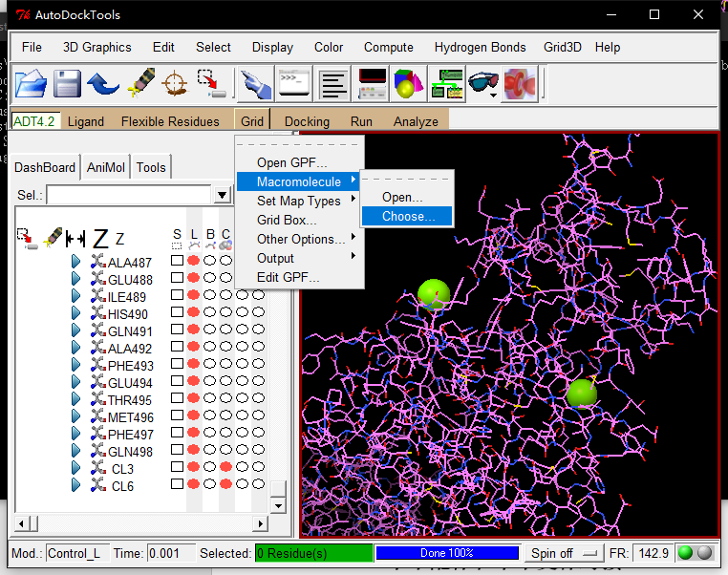Expand the ALA492 tree node
This screenshot has width=728, height=575.
[x=76, y=347]
